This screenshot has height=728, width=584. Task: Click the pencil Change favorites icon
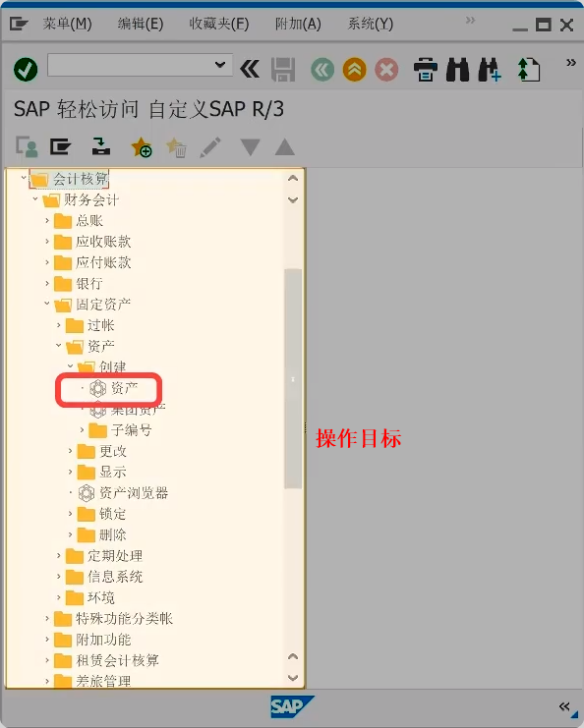click(210, 147)
